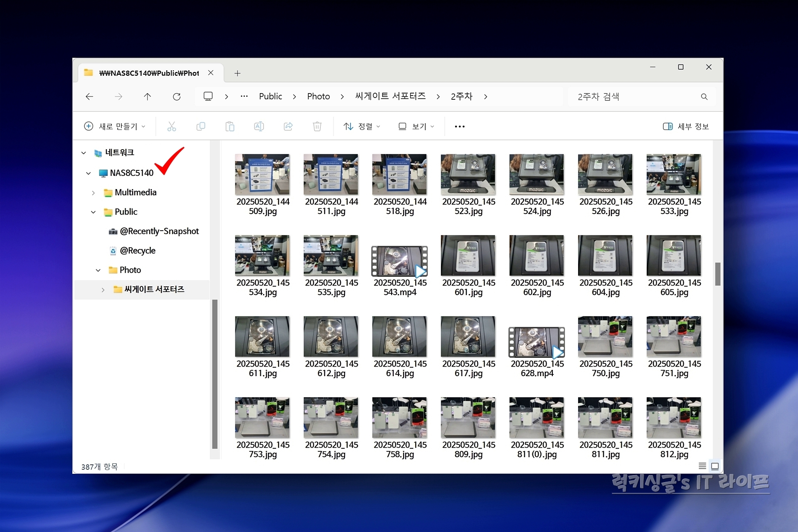Collapse the Public folder node

tap(93, 212)
